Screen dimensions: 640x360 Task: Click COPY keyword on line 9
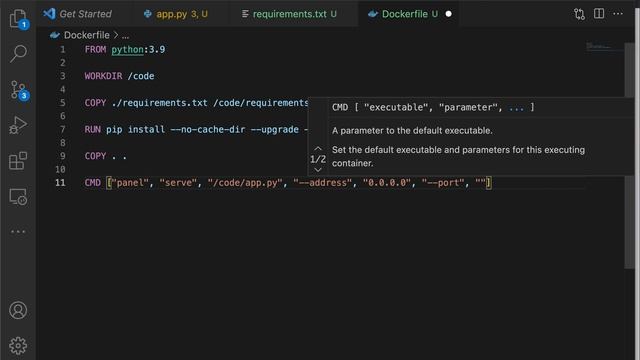coord(95,156)
